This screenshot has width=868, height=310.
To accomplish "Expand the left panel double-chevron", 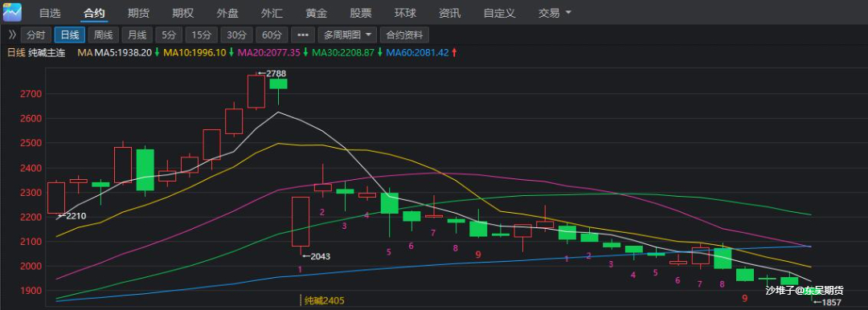I will (x=11, y=35).
